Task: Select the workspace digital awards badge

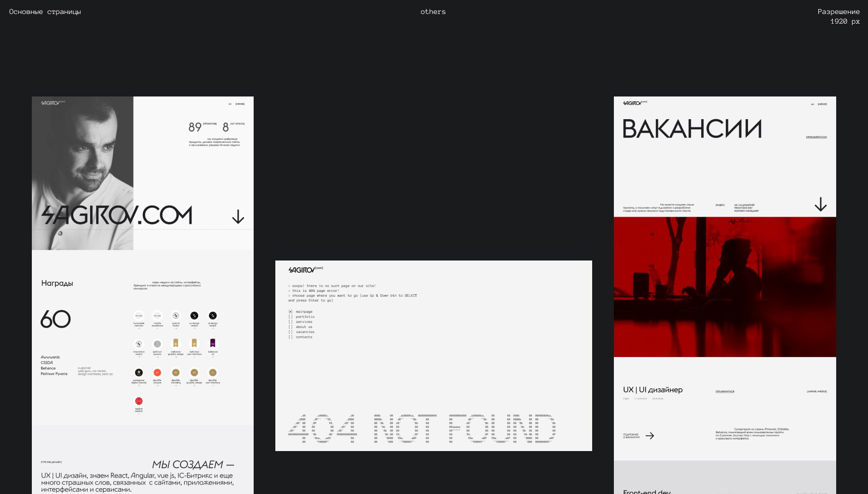Action: (x=139, y=372)
